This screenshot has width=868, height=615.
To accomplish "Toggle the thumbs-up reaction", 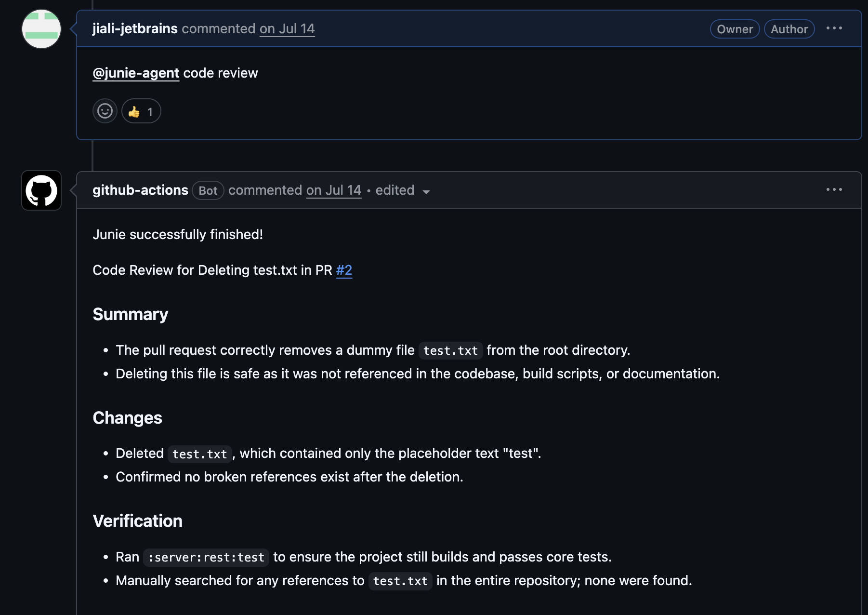I will point(141,111).
